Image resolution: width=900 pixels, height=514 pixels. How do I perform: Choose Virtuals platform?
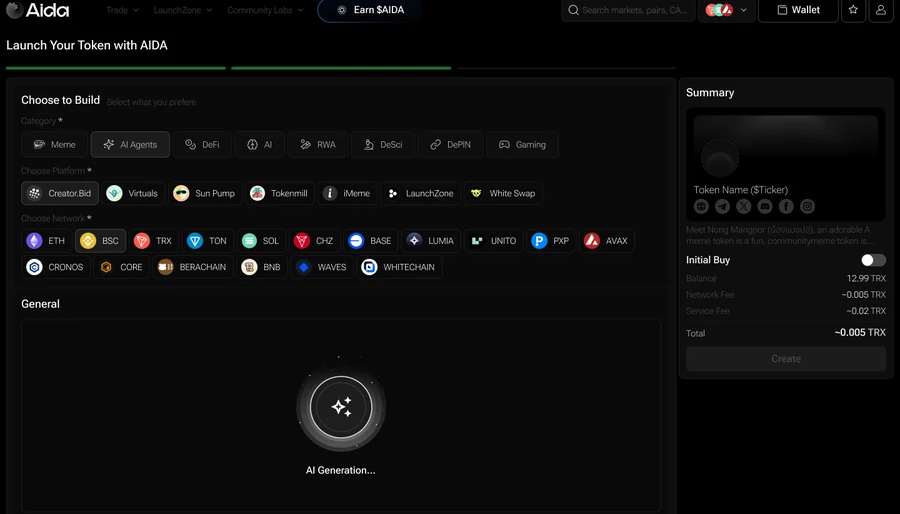[133, 193]
